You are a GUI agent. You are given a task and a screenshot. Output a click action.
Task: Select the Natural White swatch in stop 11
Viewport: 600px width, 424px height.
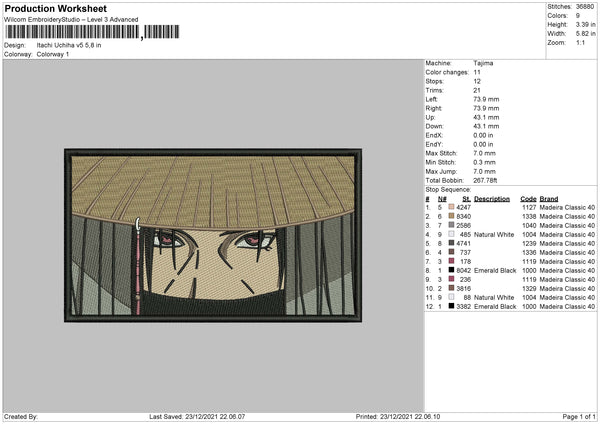pyautogui.click(x=452, y=297)
